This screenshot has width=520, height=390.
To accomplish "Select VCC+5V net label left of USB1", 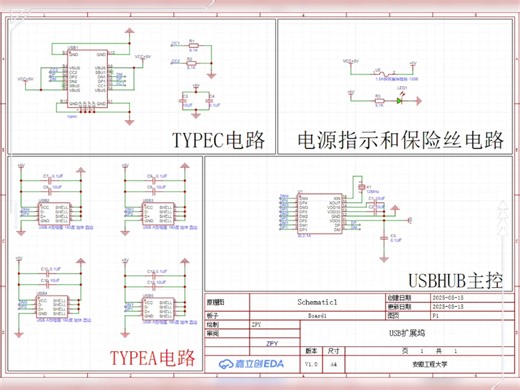I will click(25, 79).
